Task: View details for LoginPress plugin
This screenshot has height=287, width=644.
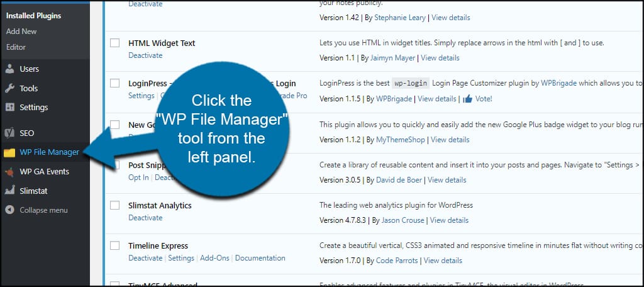Action: 437,99
